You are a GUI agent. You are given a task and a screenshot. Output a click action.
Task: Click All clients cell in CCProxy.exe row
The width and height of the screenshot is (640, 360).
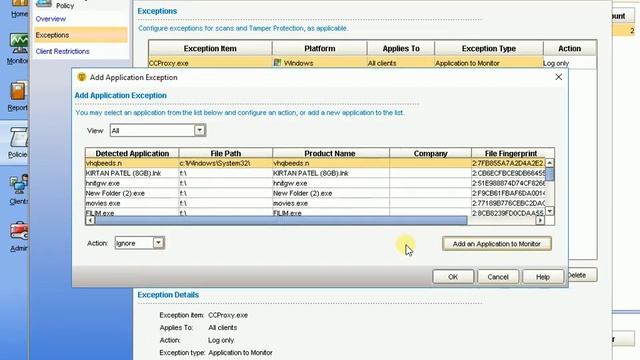coord(401,63)
